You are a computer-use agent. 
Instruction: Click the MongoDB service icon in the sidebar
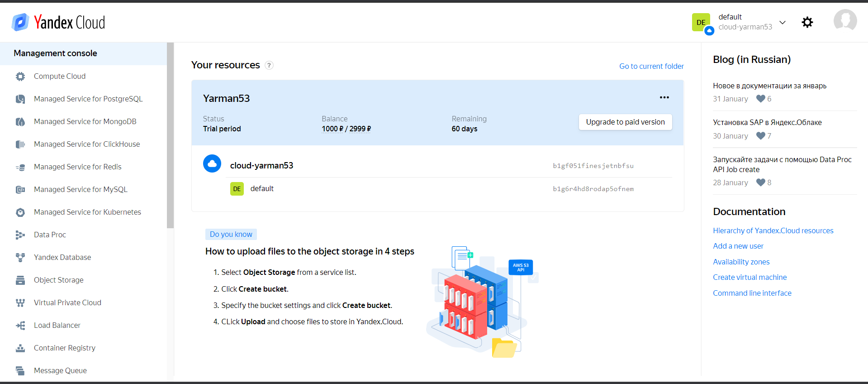[20, 122]
